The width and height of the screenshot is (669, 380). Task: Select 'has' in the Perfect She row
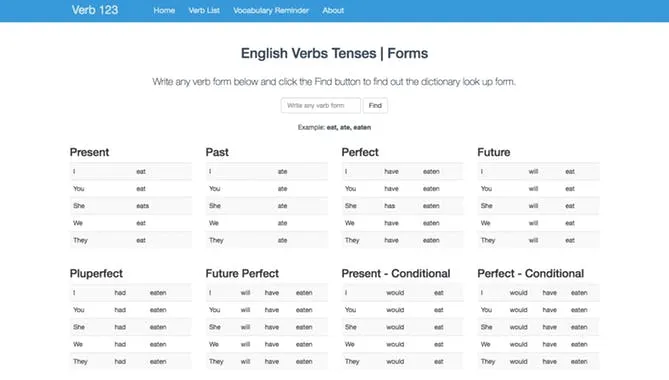point(390,206)
